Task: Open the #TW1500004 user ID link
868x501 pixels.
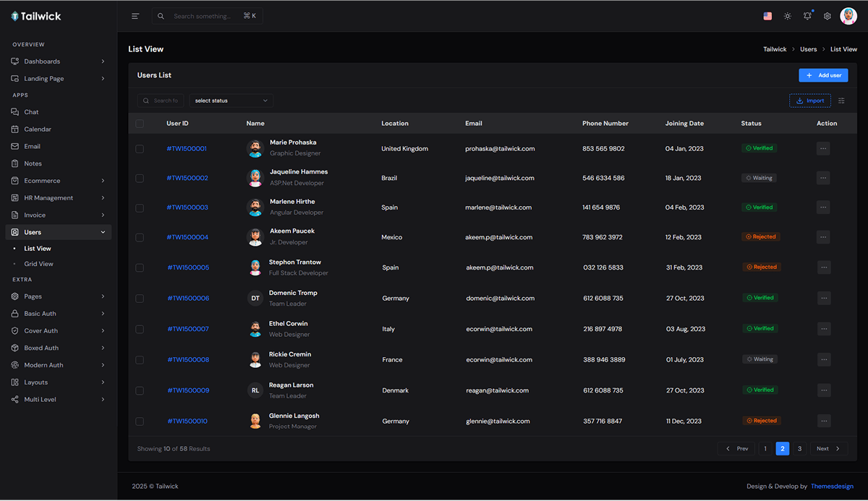Action: tap(187, 237)
